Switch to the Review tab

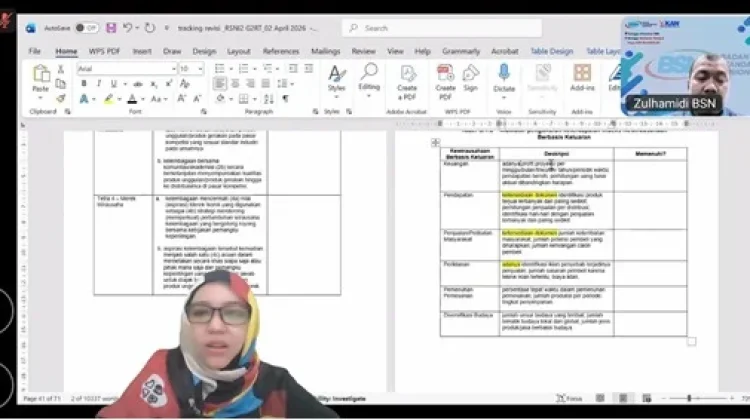coord(364,51)
